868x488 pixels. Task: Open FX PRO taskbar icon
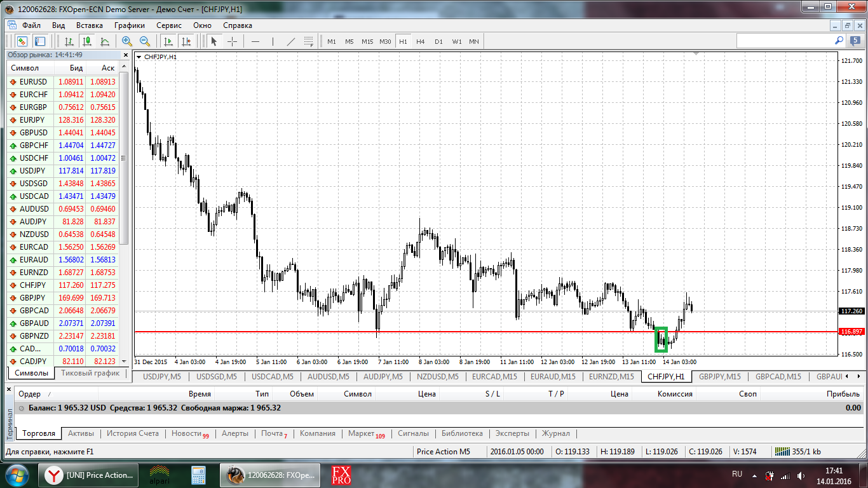[x=341, y=475]
